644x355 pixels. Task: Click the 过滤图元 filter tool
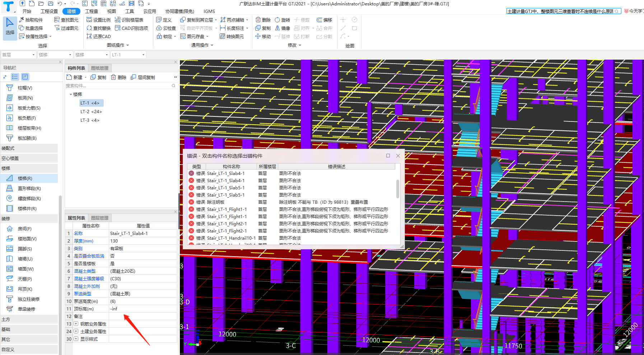coord(66,28)
